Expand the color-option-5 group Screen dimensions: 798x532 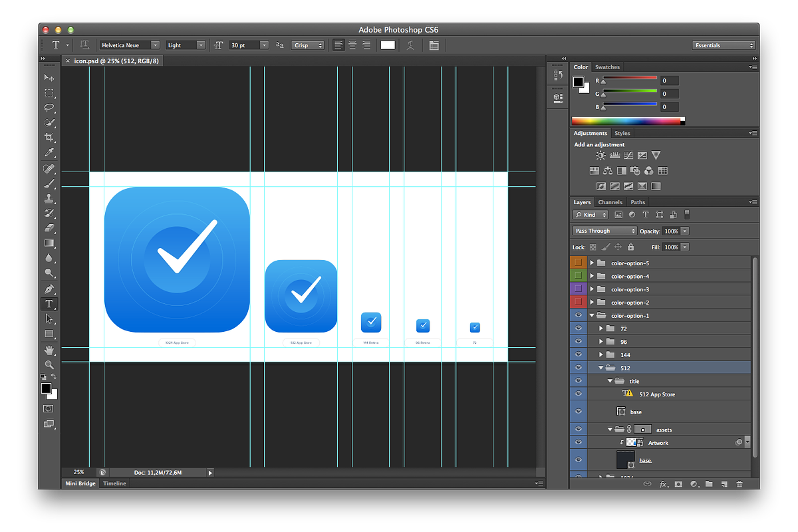point(592,263)
